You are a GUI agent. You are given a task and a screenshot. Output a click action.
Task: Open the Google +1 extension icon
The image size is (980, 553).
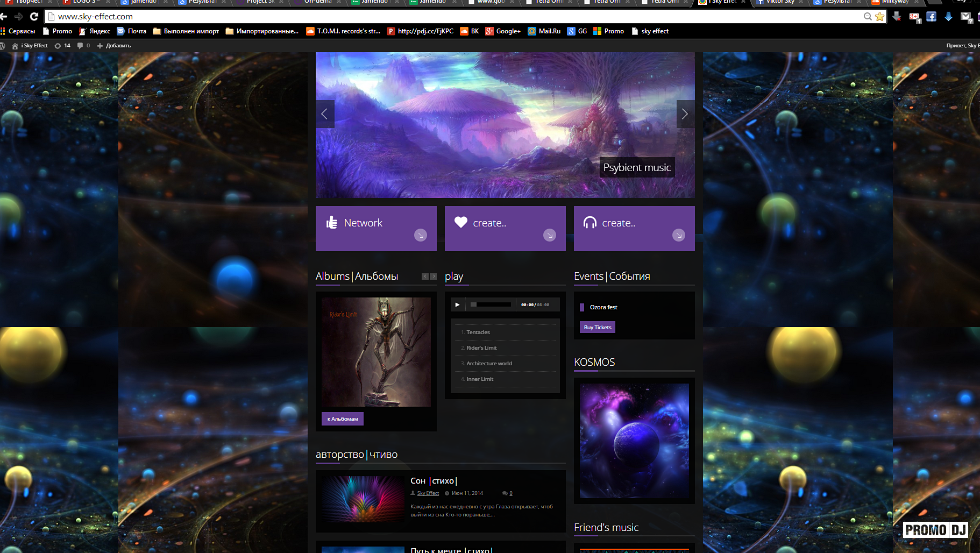[914, 17]
